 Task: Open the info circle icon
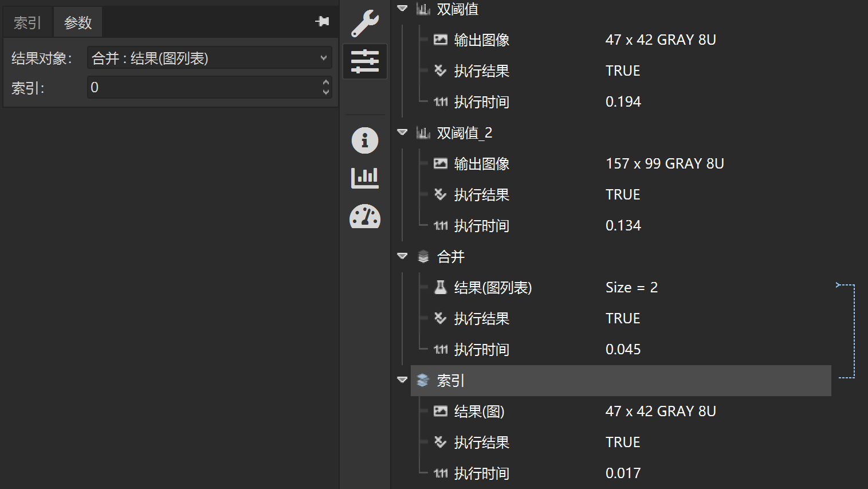coord(365,140)
